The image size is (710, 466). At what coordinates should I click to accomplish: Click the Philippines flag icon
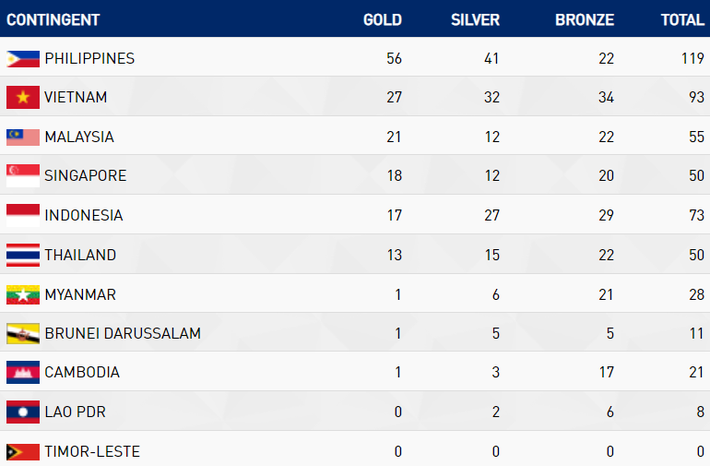pyautogui.click(x=22, y=59)
